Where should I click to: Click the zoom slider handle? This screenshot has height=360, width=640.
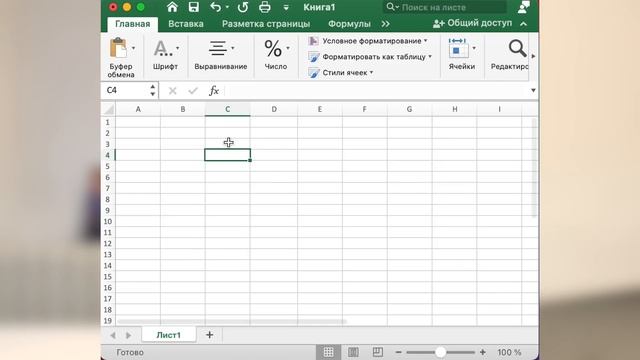tap(440, 352)
